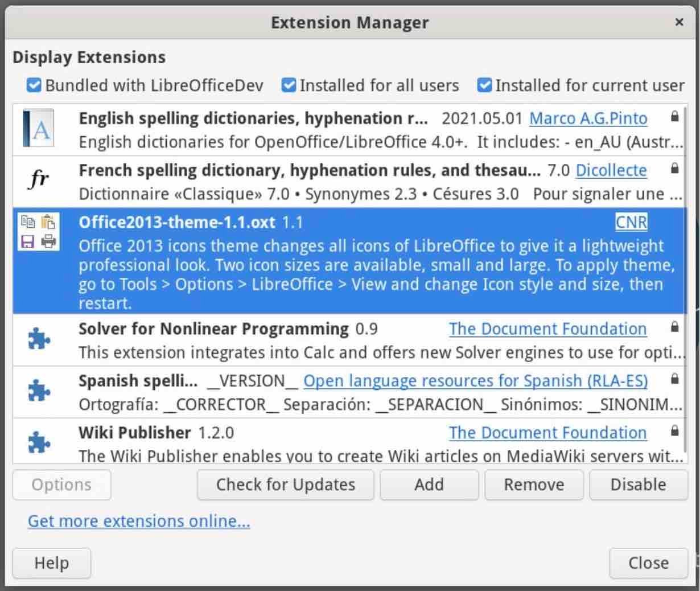Click the lock icon on Solver row
Image resolution: width=700 pixels, height=591 pixels.
tap(674, 327)
